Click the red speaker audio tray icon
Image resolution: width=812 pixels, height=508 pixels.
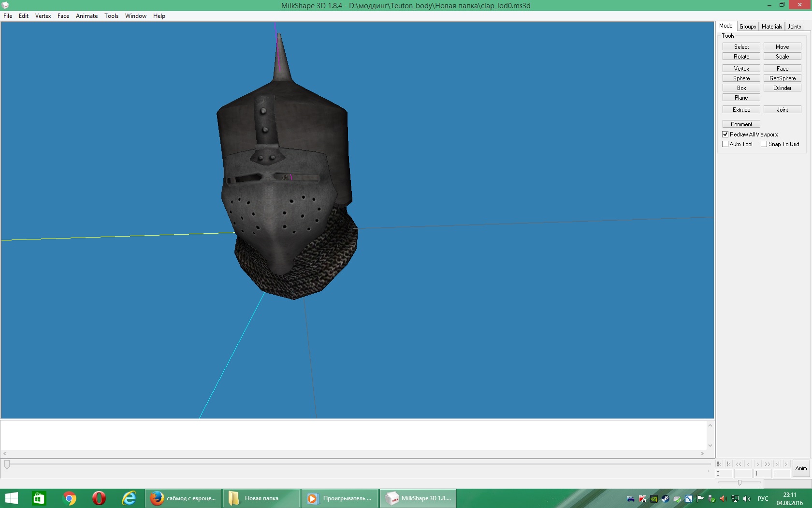pos(723,499)
